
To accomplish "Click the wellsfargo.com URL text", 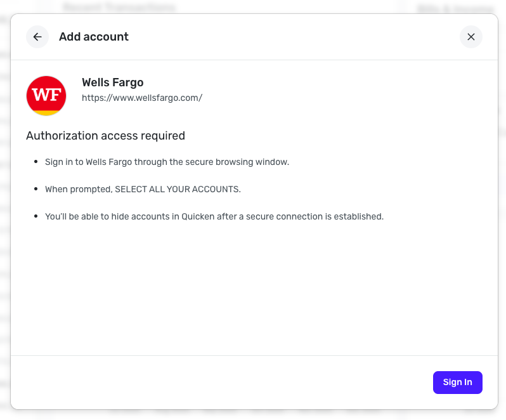I will click(x=142, y=98).
